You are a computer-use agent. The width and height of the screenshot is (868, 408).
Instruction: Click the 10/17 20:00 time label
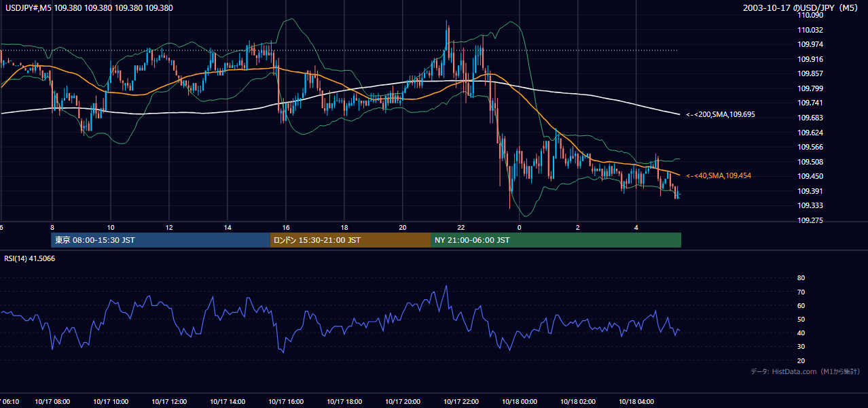point(403,402)
